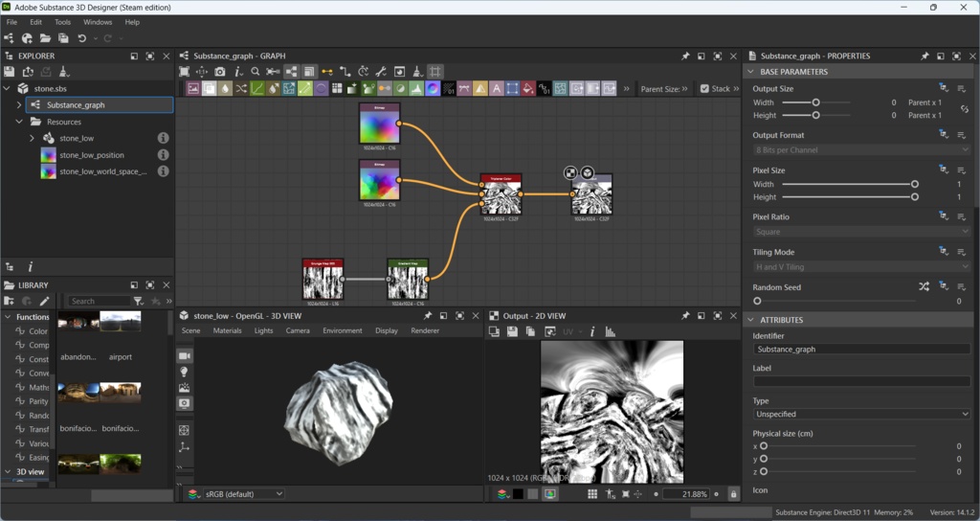The height and width of the screenshot is (521, 980).
Task: Click the graph camera snapshot icon
Action: coord(220,72)
